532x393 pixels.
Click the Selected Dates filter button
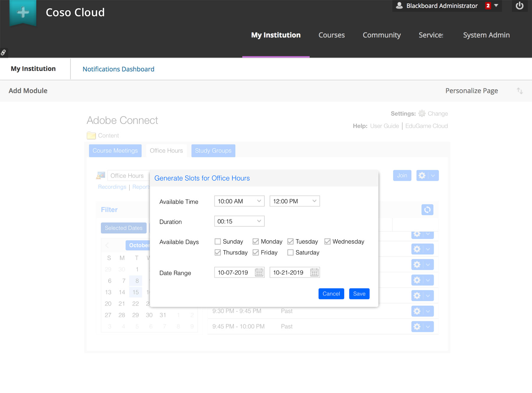pos(124,228)
